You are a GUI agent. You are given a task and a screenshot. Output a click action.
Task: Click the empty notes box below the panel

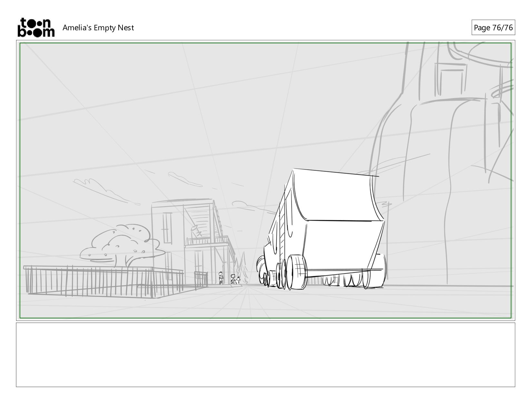(x=265, y=355)
